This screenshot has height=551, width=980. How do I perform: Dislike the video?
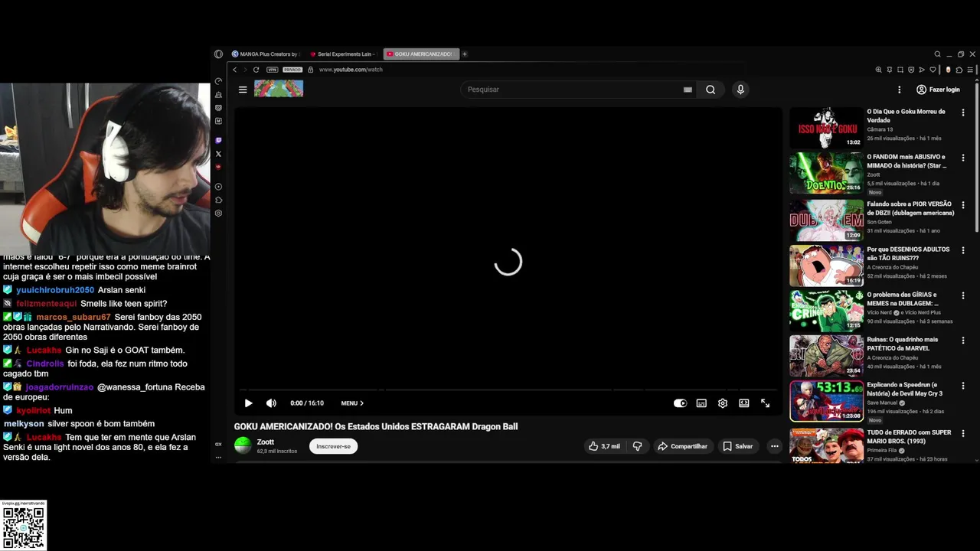[x=637, y=446]
